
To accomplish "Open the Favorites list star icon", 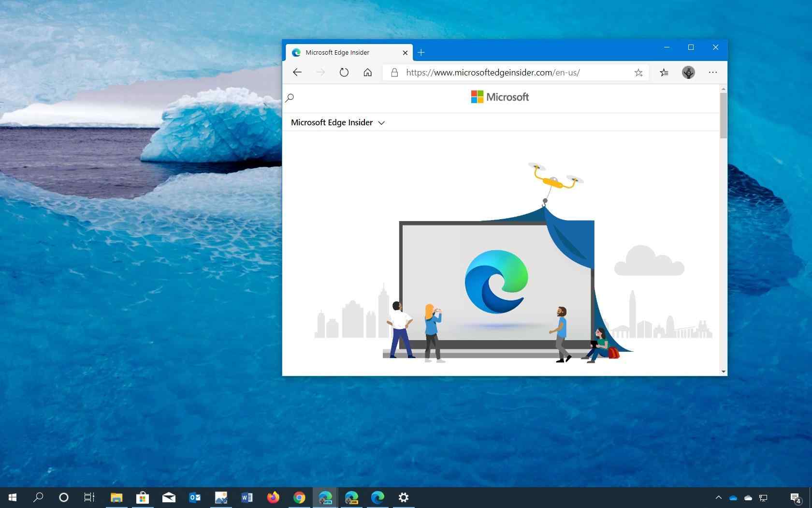I will (x=664, y=73).
